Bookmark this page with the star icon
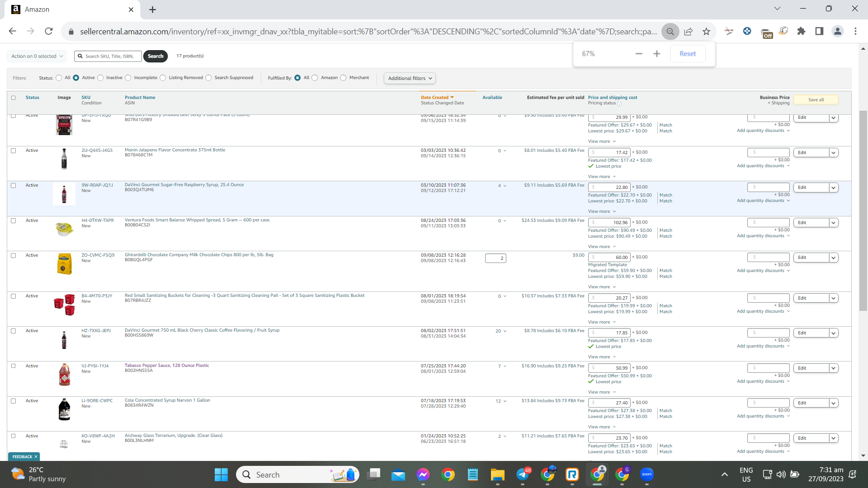868x488 pixels. click(707, 31)
